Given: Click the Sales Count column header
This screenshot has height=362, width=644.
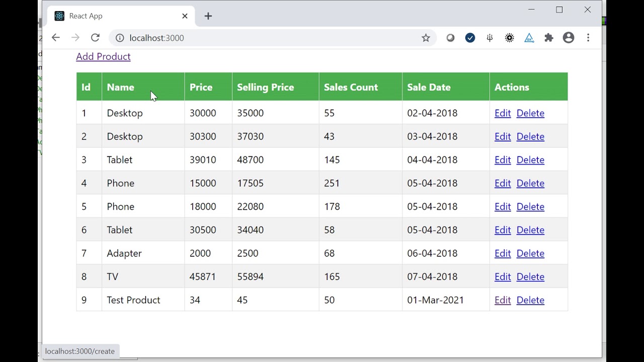Looking at the screenshot, I should (351, 87).
